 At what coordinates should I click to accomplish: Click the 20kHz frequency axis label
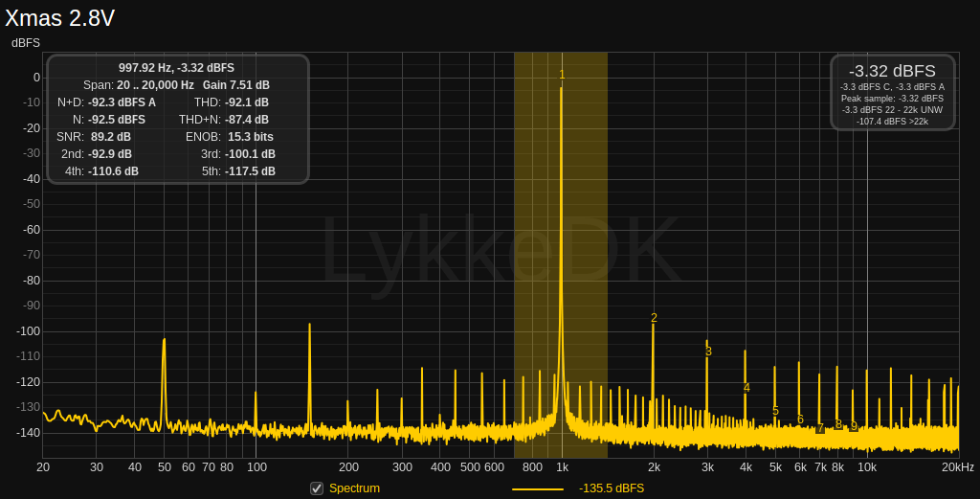tap(958, 467)
